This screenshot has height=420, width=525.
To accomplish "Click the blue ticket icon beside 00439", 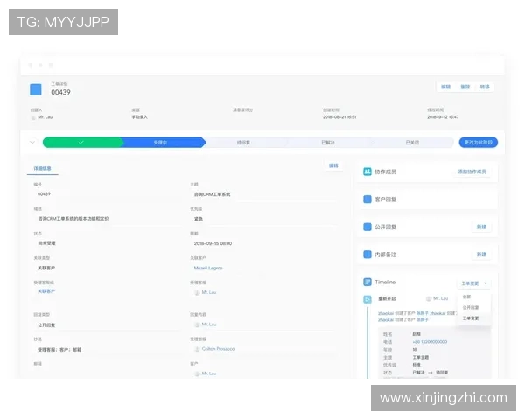I will 36,88.
